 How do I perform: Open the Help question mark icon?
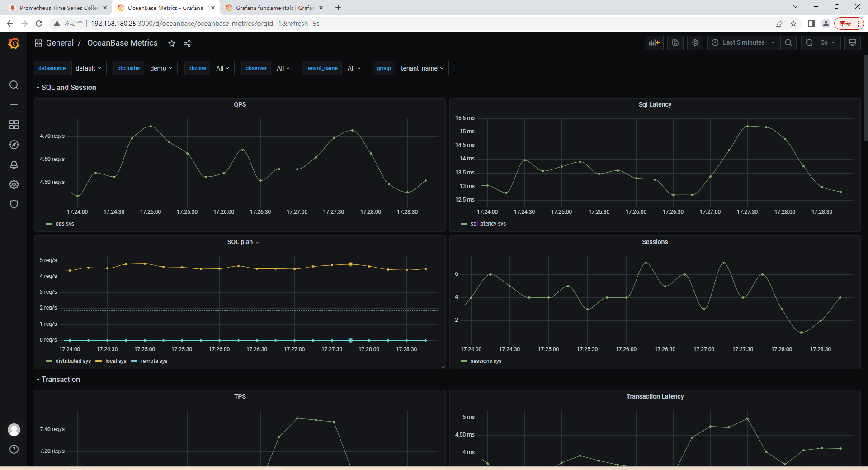click(x=14, y=449)
